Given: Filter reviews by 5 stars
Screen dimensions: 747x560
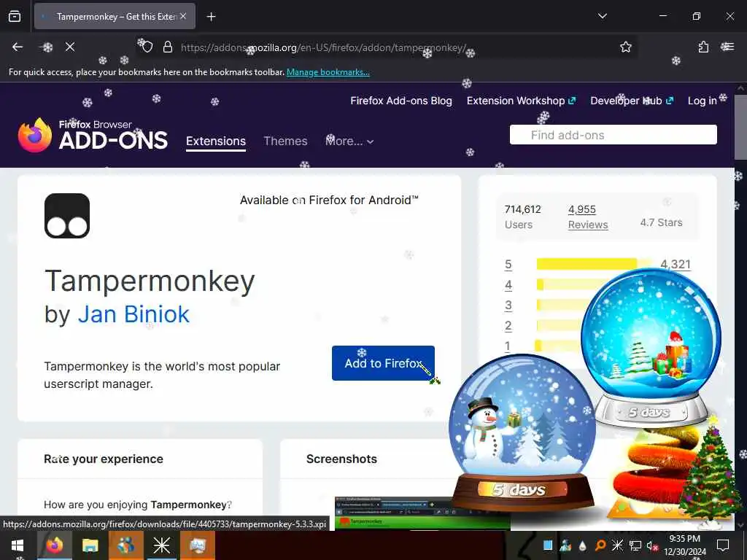Looking at the screenshot, I should coord(508,264).
